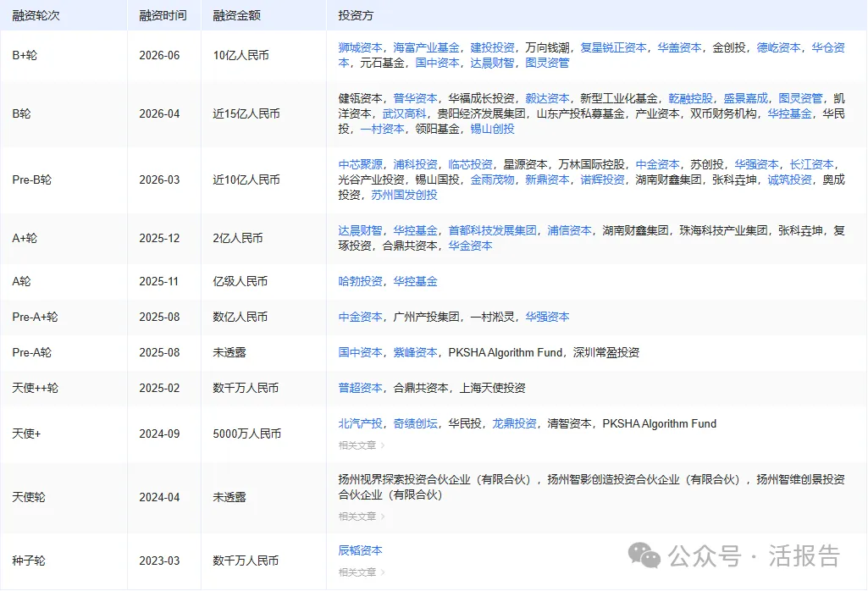Visit the 诚筑投资 investor page
The width and height of the screenshot is (868, 591).
pyautogui.click(x=789, y=180)
